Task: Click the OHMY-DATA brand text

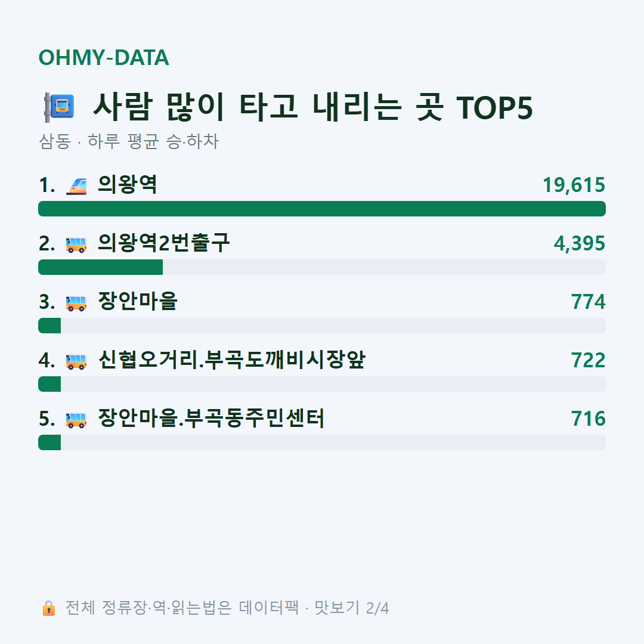Action: coord(104,57)
